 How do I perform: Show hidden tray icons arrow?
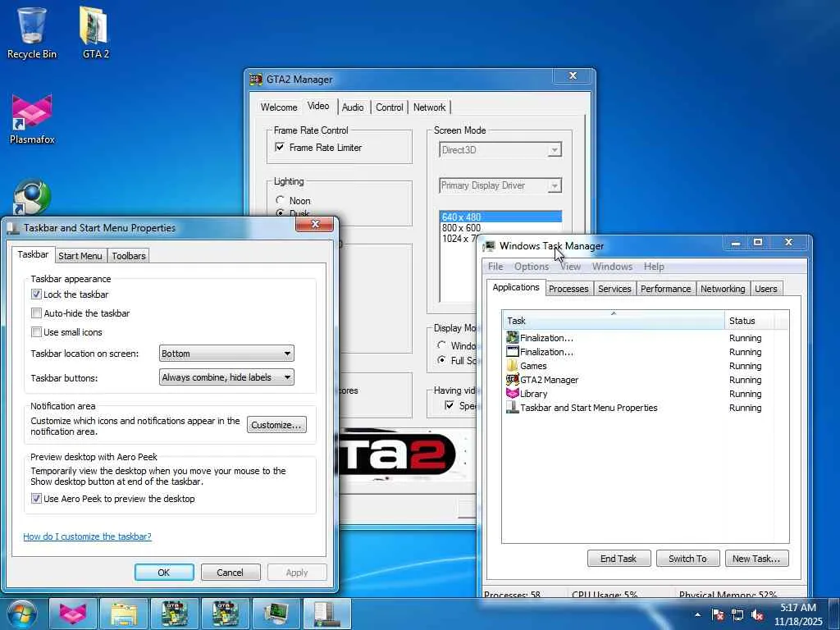click(697, 614)
